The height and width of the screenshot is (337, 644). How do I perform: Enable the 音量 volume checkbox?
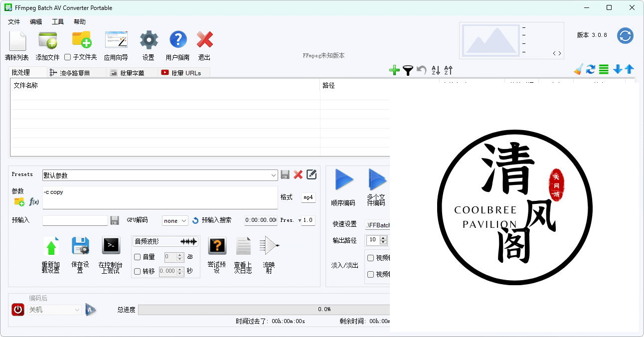tap(138, 257)
